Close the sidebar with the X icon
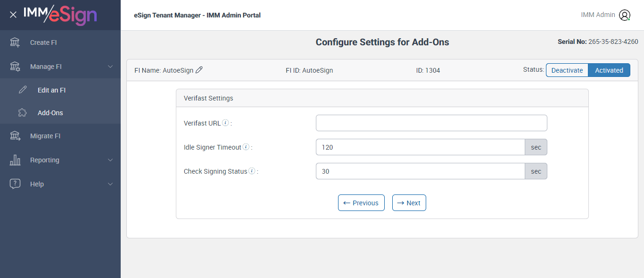Screen dimensions: 644x278 click(13, 15)
